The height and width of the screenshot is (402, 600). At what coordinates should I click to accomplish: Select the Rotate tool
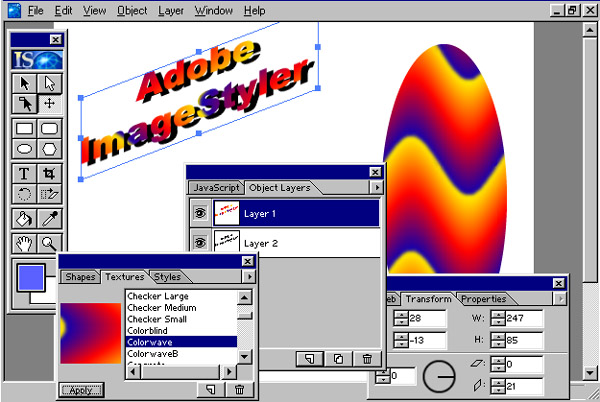(24, 194)
